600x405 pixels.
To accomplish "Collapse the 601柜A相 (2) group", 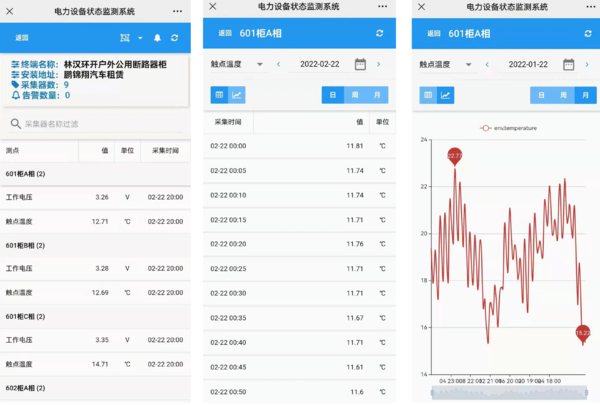I will coord(95,174).
